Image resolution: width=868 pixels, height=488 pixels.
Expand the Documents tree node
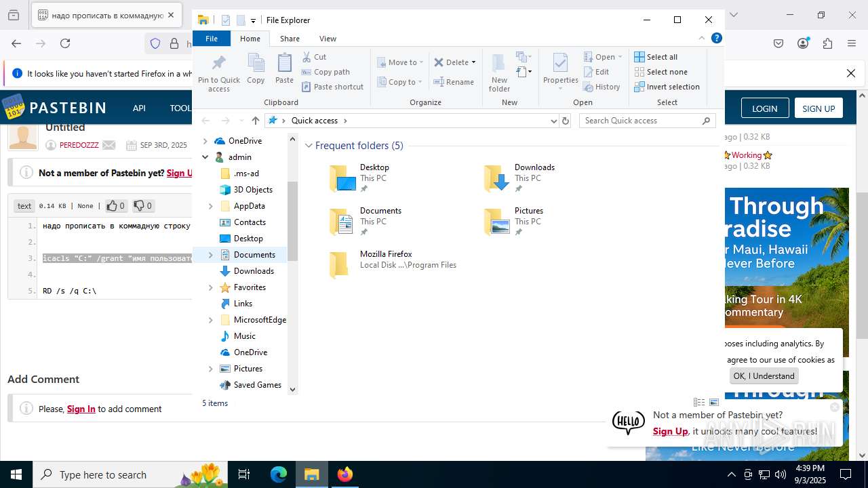click(210, 255)
